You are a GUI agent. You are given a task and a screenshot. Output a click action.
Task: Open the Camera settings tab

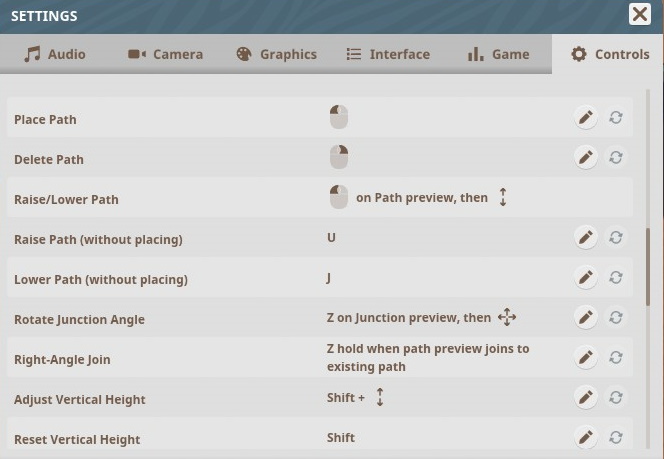[165, 54]
